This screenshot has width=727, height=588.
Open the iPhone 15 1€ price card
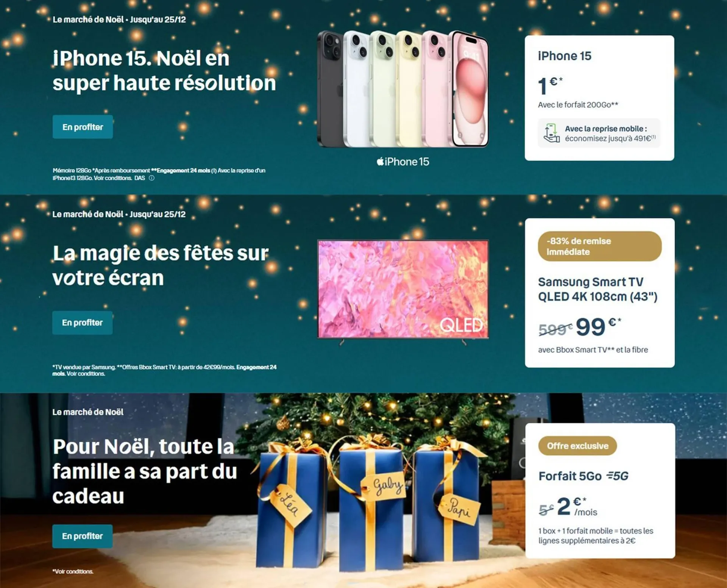pyautogui.click(x=599, y=98)
